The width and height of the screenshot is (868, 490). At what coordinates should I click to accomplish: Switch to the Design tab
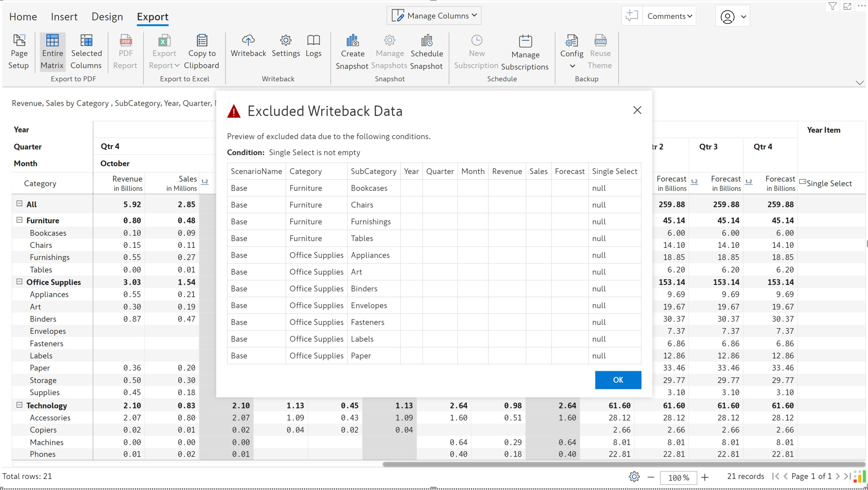107,17
